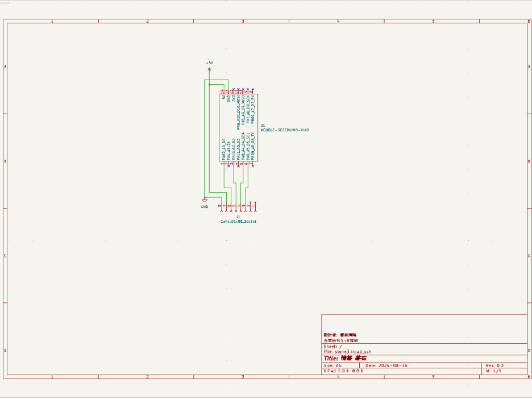Viewport: 532px width, 399px height.
Task: Select the junction dot below the +5V symbol
Action: [209, 85]
